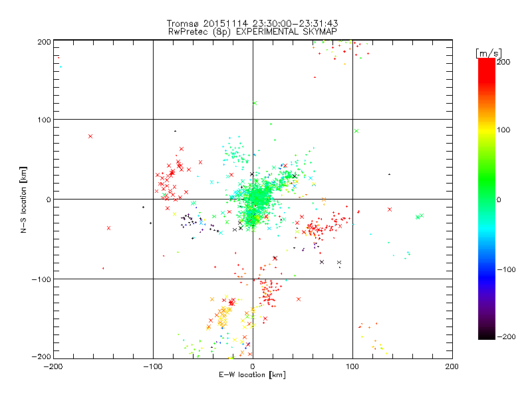The image size is (532, 399).
Task: Click the '[m/s]' colorbar unit label
Action: [x=489, y=53]
